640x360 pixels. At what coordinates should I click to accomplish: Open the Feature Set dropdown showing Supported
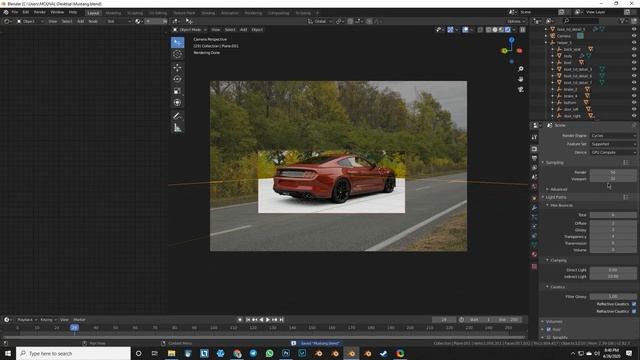(613, 144)
